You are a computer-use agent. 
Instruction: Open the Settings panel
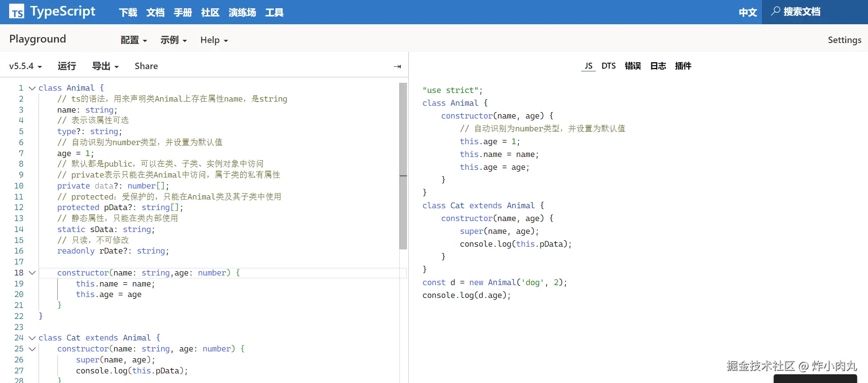844,40
